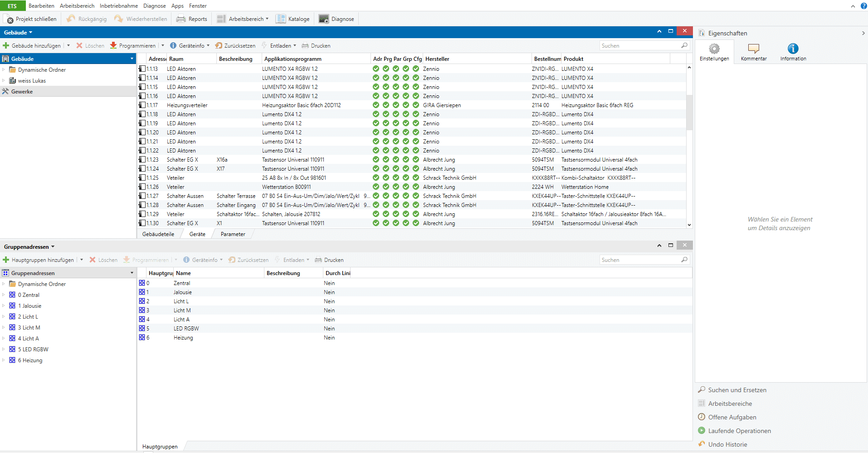The height and width of the screenshot is (453, 868).
Task: Click the Geräteinfo icon in Gebäude panel
Action: click(173, 46)
